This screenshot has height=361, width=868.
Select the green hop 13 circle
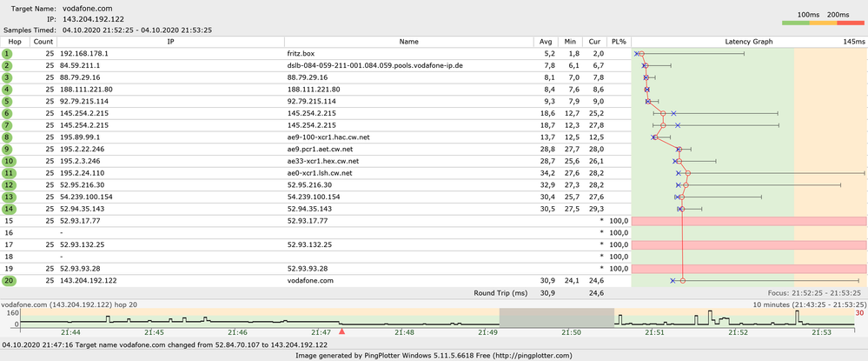(9, 197)
